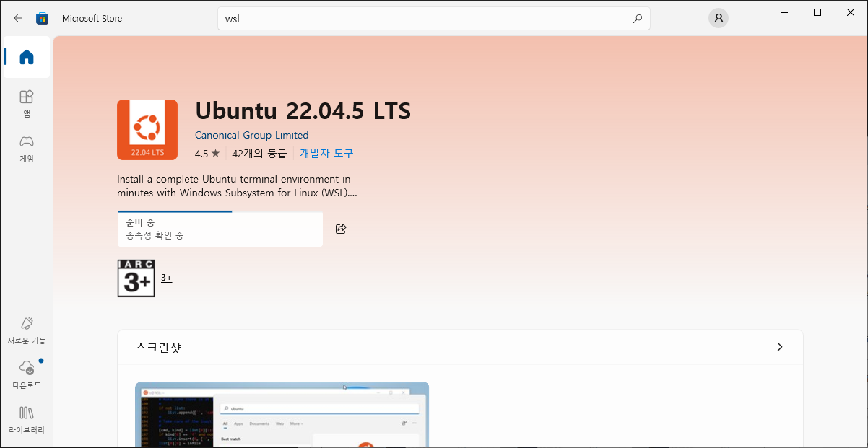Open the 개발자 도구 category link

(326, 153)
